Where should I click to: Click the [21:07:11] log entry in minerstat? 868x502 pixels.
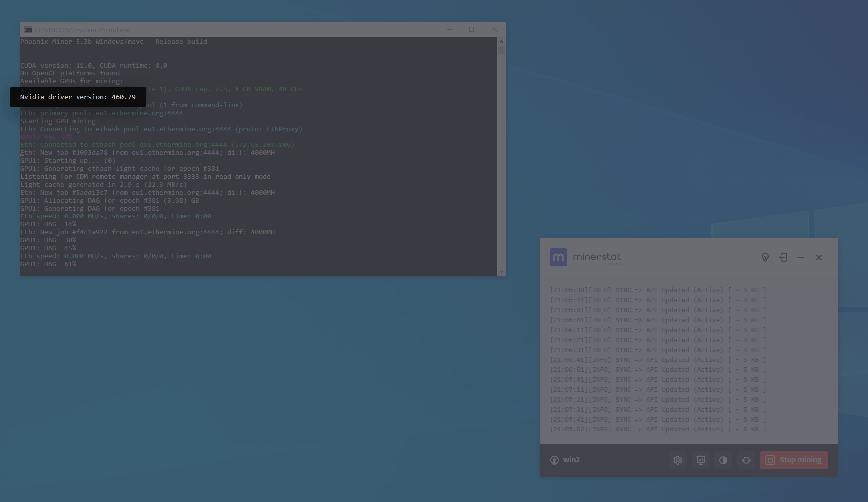(x=658, y=390)
